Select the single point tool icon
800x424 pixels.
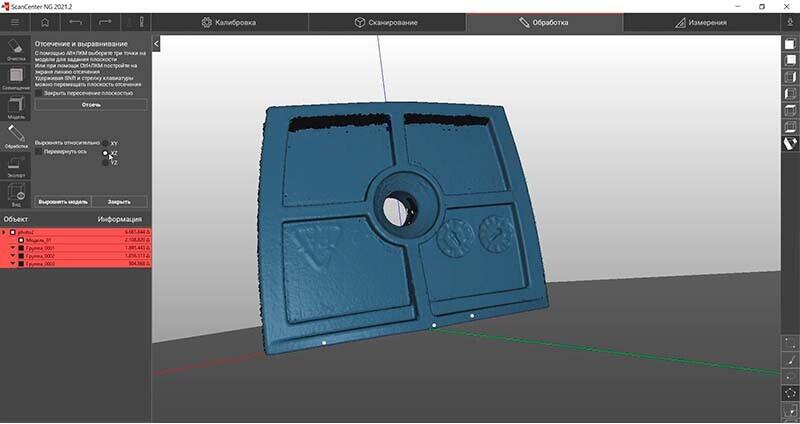point(790,377)
